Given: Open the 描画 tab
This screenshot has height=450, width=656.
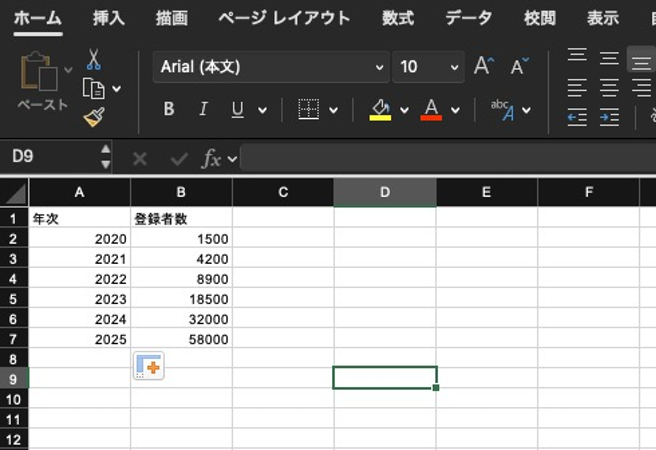Looking at the screenshot, I should pos(172,18).
